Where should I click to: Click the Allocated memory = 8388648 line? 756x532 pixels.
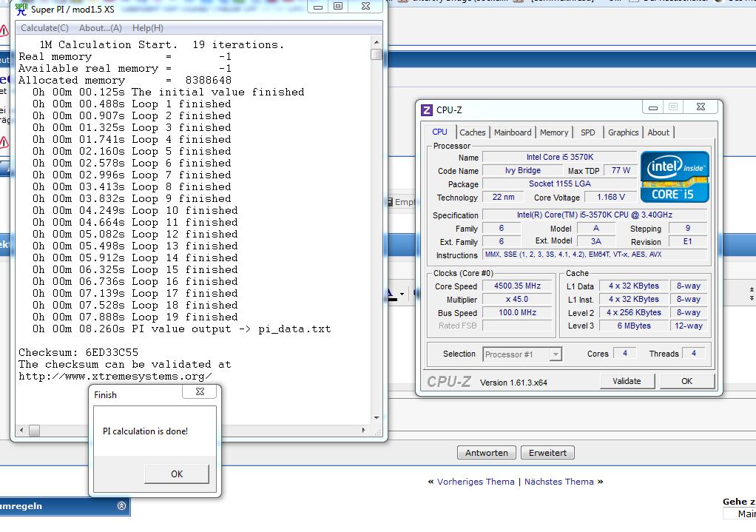[125, 80]
